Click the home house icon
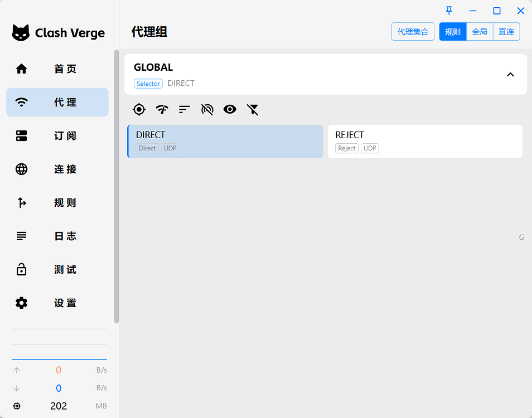This screenshot has width=532, height=418. click(21, 69)
